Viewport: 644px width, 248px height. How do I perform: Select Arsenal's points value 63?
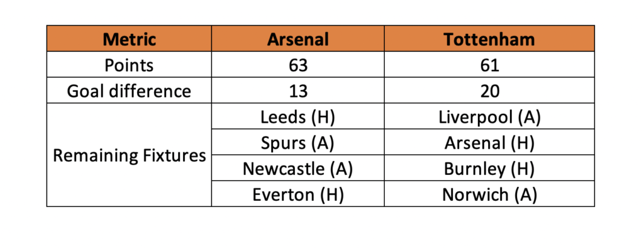click(297, 65)
